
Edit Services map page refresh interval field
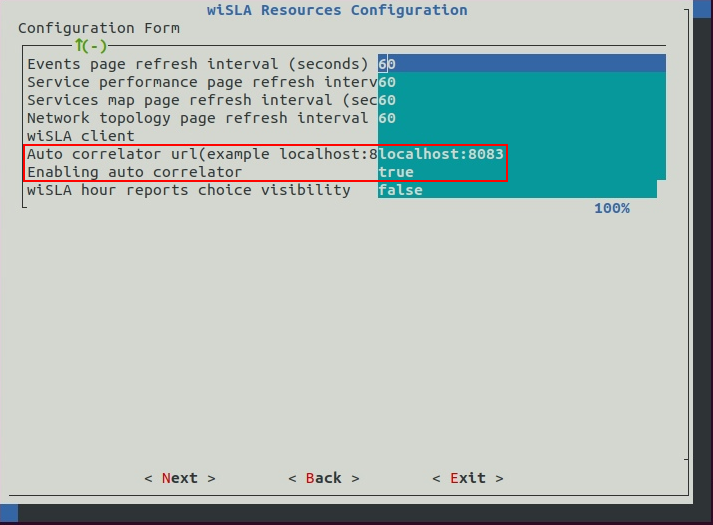[x=522, y=100]
